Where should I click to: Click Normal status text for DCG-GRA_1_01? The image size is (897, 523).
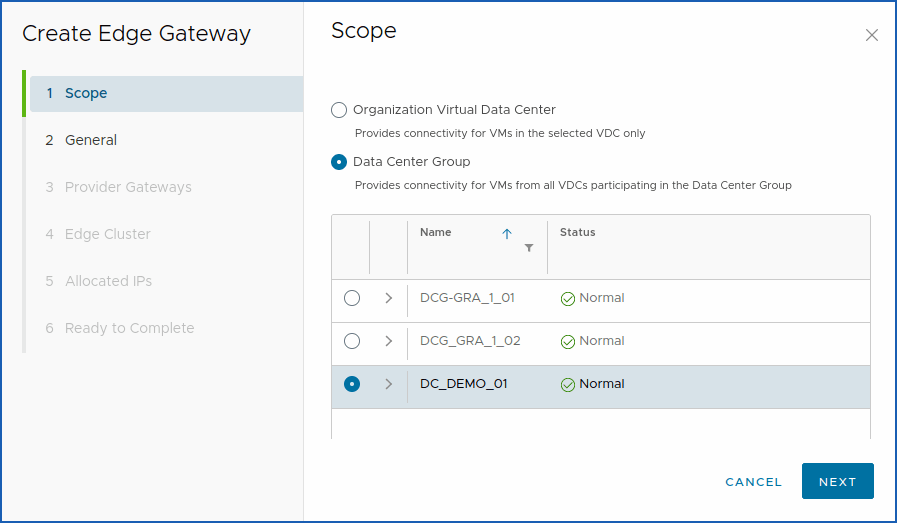[x=602, y=298]
